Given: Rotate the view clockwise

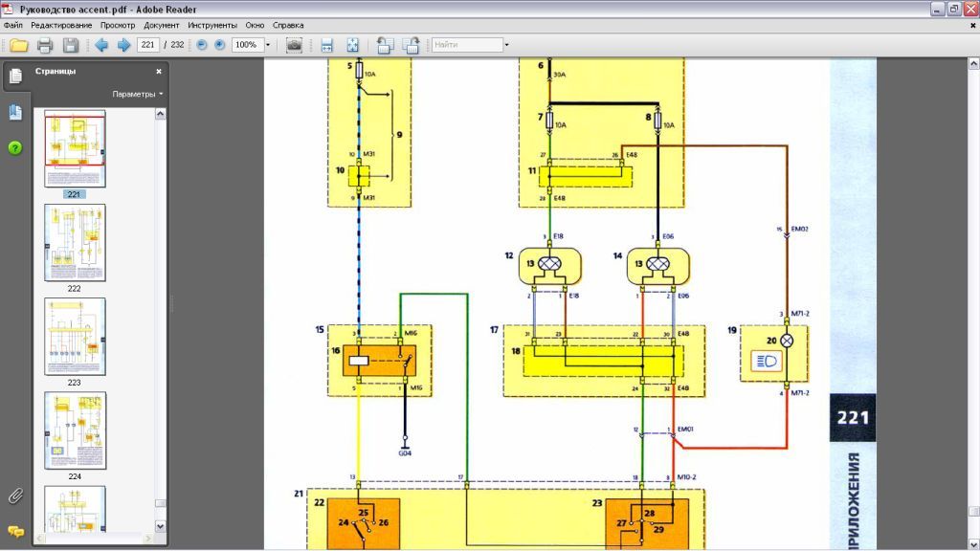Looking at the screenshot, I should 411,45.
